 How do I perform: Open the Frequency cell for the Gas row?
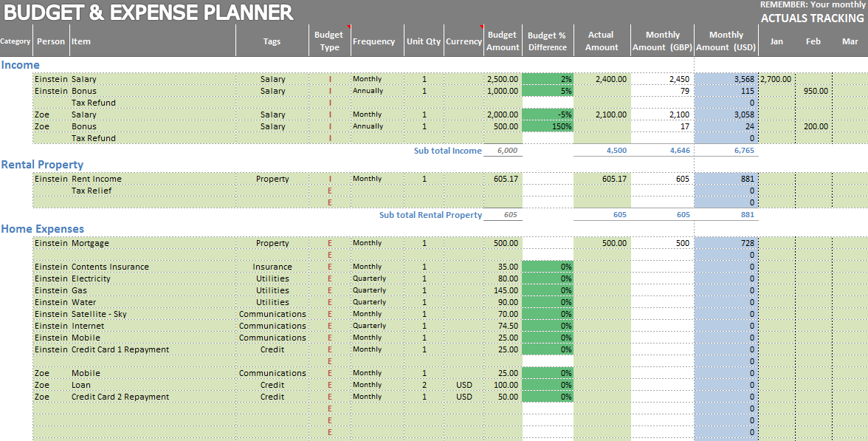click(x=377, y=290)
